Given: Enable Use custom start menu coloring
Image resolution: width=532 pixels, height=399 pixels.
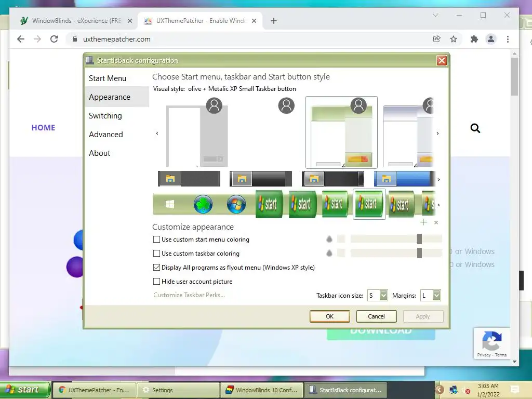Looking at the screenshot, I should point(156,239).
